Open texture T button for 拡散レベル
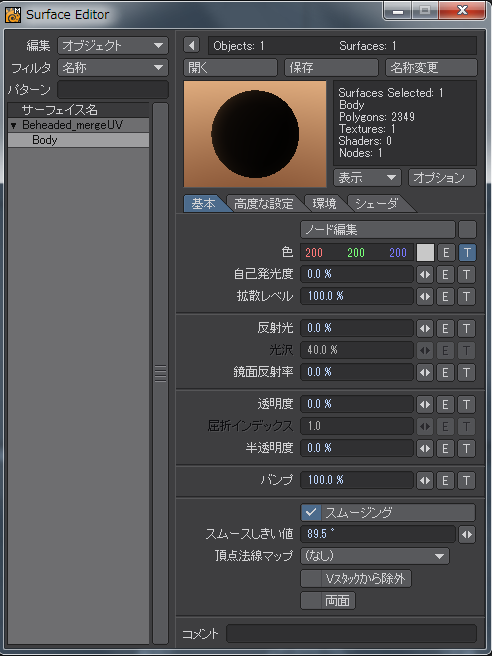 click(467, 297)
